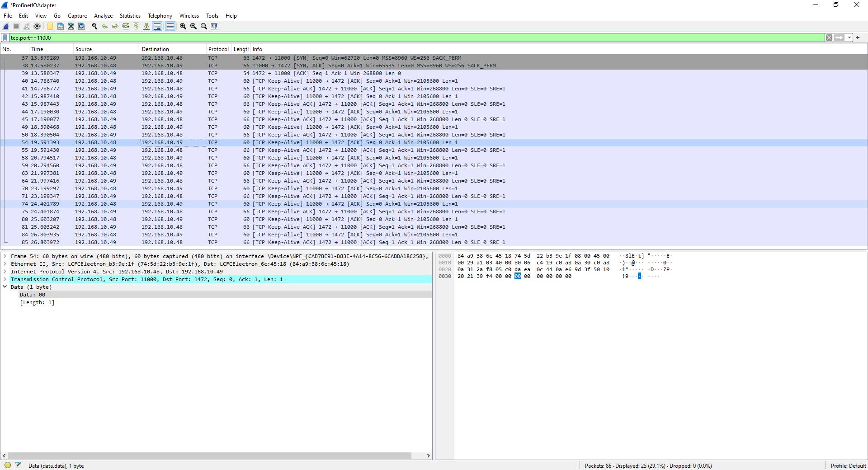Sort packets by Source column header
The width and height of the screenshot is (868, 470).
107,49
